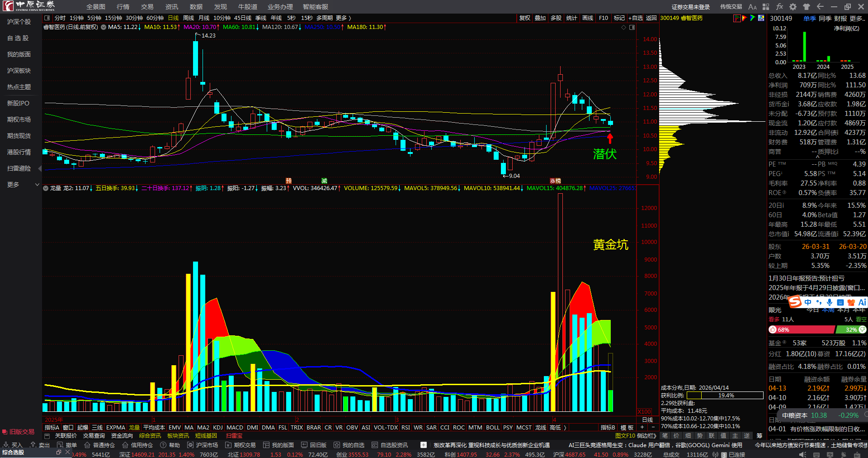Screen dimensions: 868x458
Task: Open the settings gear in title bar
Action: point(793,7)
